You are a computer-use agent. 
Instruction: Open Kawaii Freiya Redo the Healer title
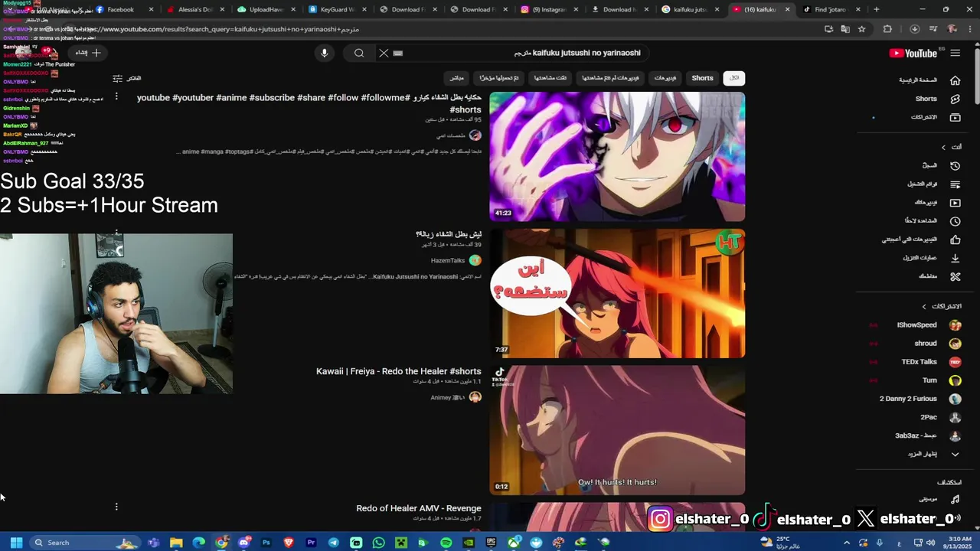tap(399, 371)
